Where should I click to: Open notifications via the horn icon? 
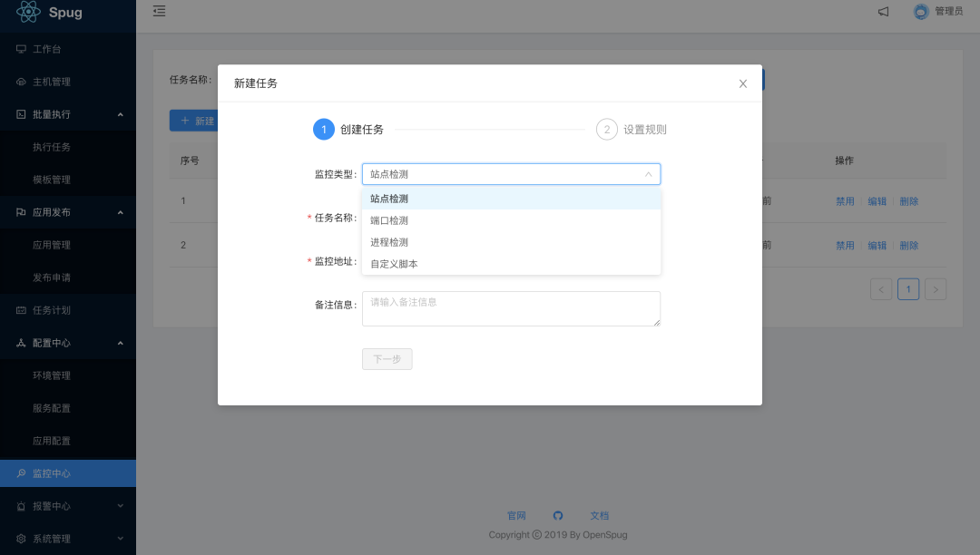click(883, 12)
